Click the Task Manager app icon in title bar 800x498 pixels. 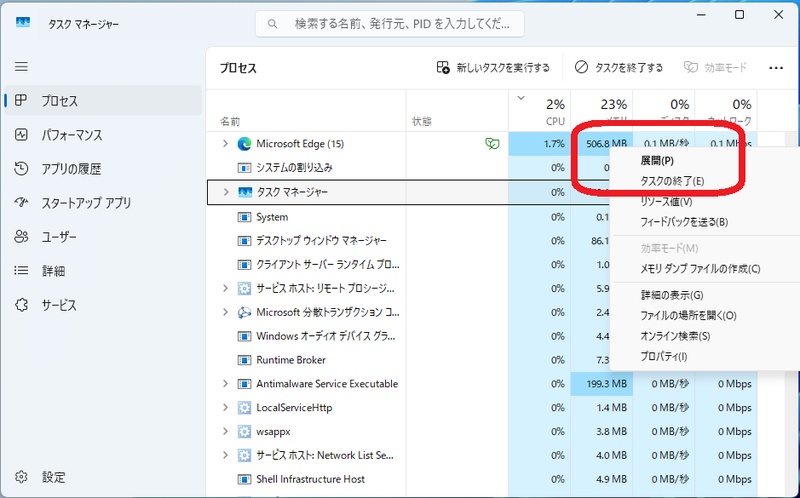click(23, 23)
